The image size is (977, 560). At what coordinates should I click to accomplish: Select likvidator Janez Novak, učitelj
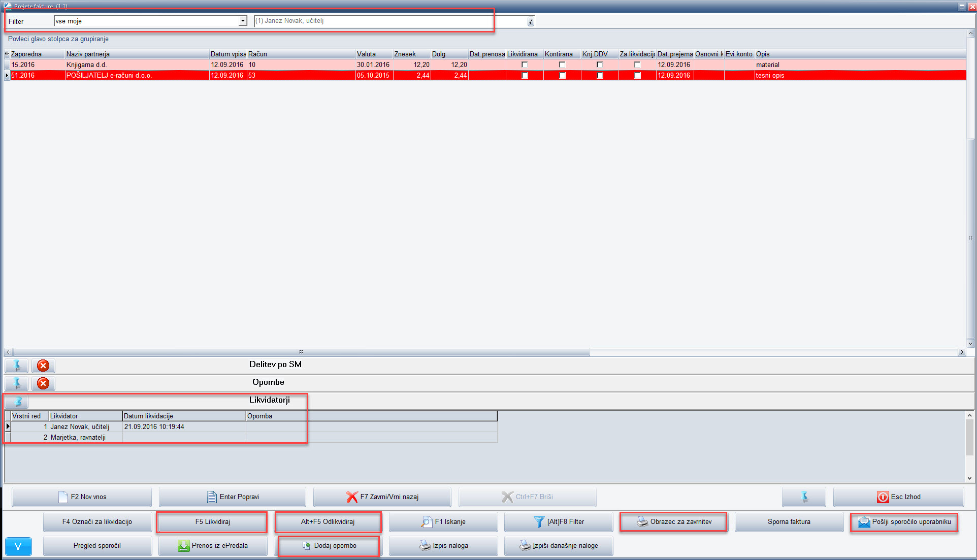(251, 427)
